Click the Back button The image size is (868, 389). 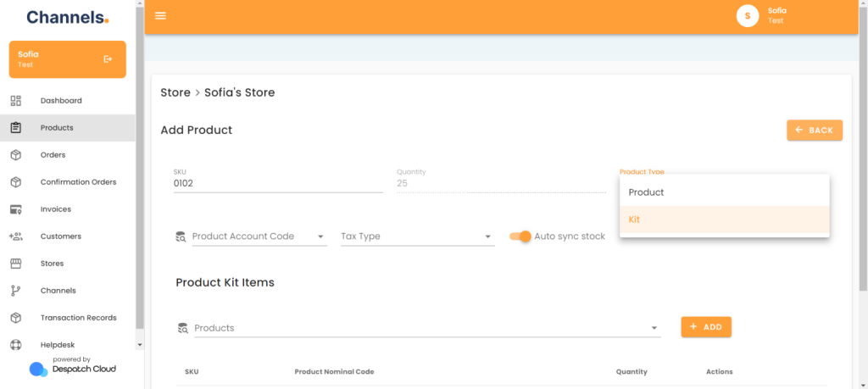coord(815,130)
